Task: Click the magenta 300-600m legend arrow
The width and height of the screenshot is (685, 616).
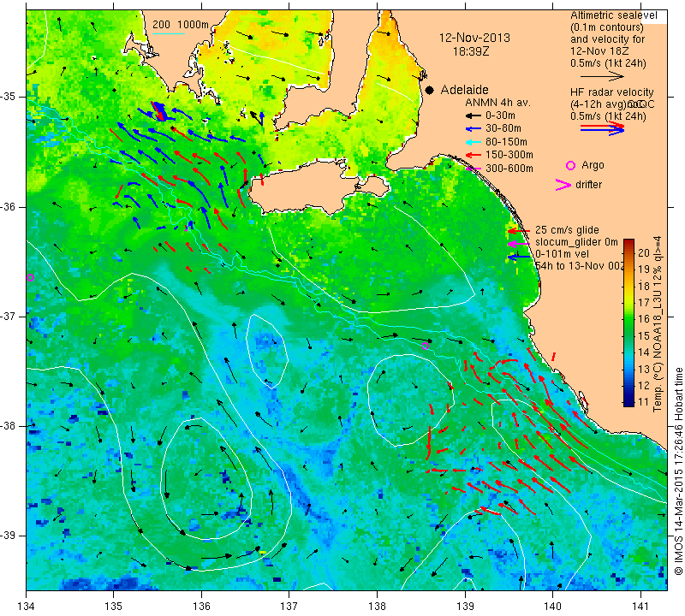Action: tap(473, 169)
